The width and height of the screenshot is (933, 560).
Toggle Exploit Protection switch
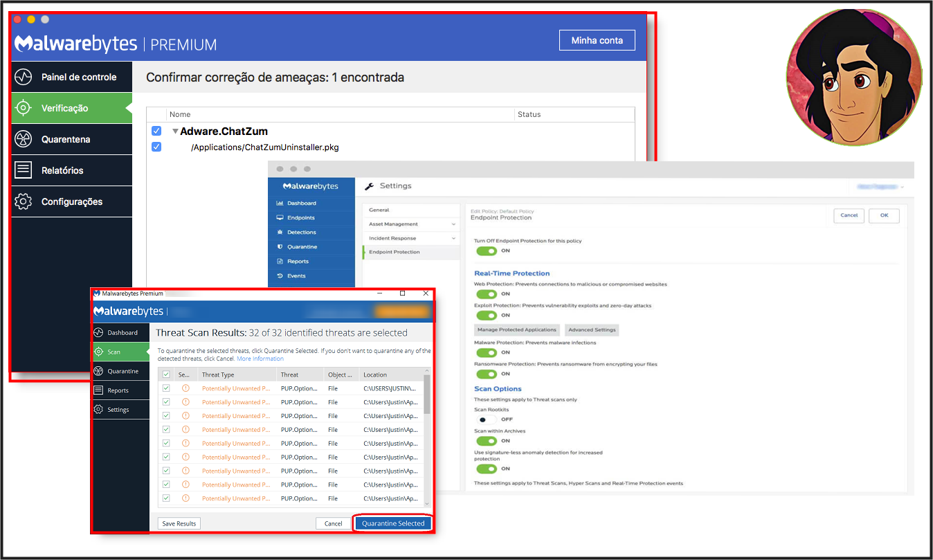coord(487,315)
